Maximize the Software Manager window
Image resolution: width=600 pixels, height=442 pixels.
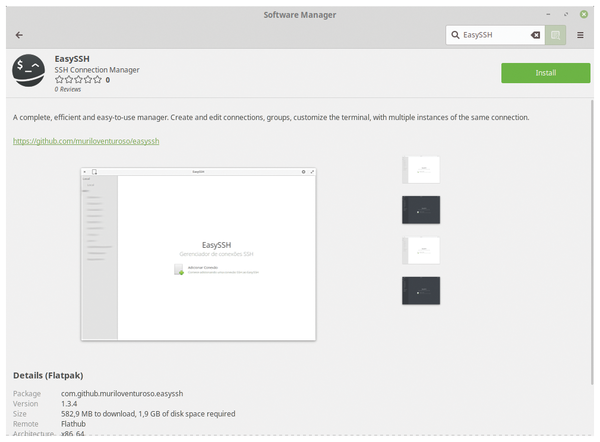click(x=566, y=15)
